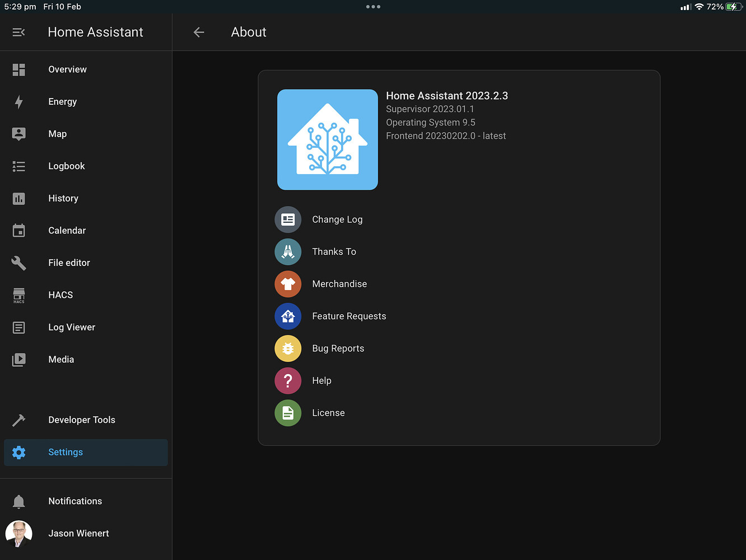Click the Settings gear icon
The image size is (746, 560).
(x=18, y=452)
